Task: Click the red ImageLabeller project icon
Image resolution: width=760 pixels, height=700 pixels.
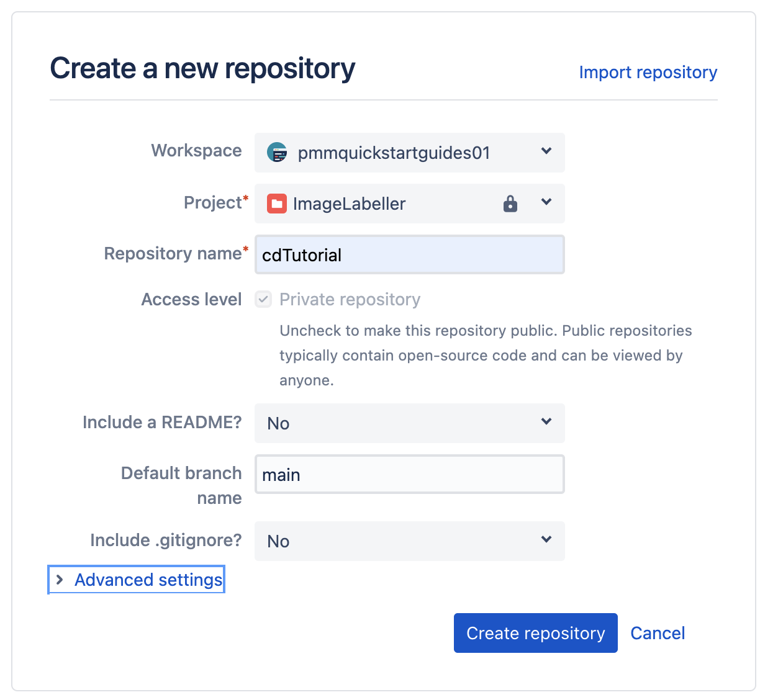Action: pos(276,204)
